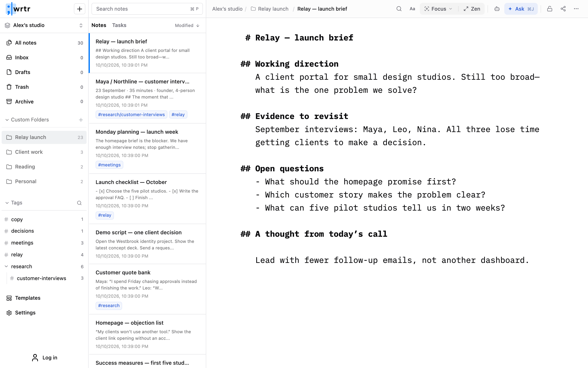Click the share icon

tap(563, 9)
